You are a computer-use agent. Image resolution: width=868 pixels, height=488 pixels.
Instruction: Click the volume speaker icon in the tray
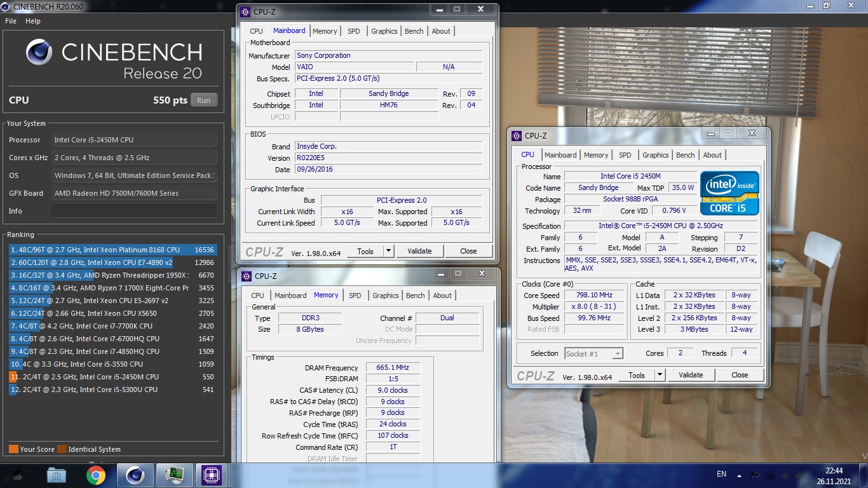click(x=800, y=475)
